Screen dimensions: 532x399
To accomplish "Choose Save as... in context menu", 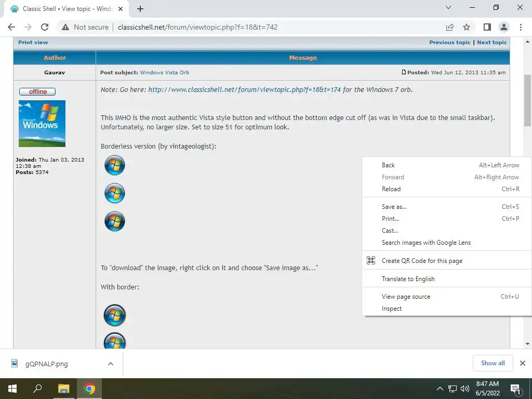I will point(447,207).
